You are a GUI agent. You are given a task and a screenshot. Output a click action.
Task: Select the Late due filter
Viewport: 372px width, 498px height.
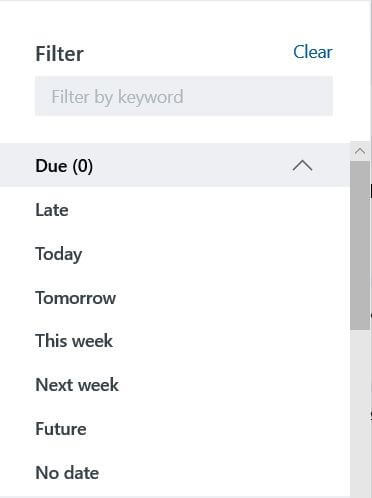click(x=52, y=210)
